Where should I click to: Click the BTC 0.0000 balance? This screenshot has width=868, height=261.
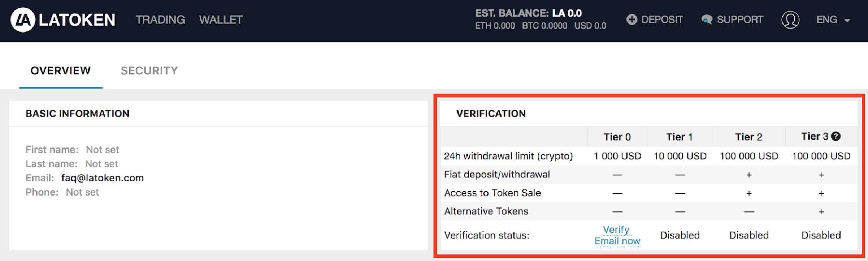[544, 26]
